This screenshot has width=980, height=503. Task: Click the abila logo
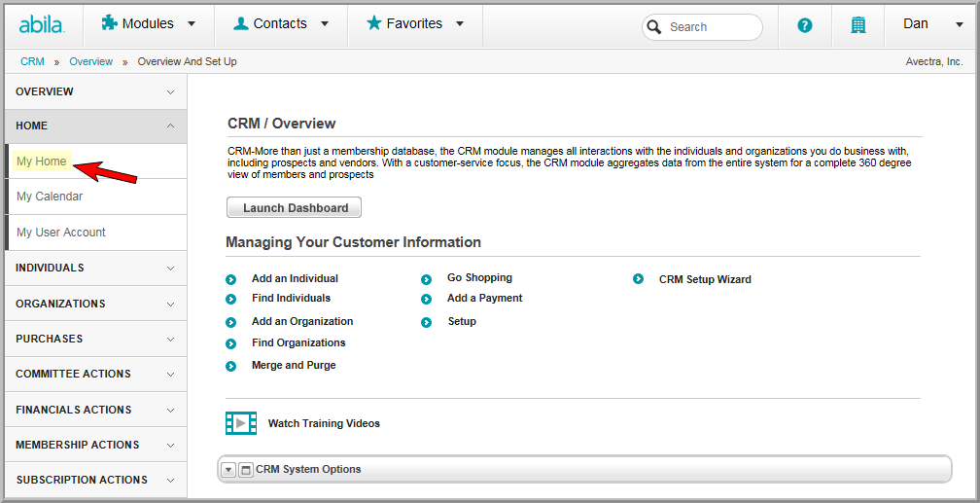coord(41,25)
